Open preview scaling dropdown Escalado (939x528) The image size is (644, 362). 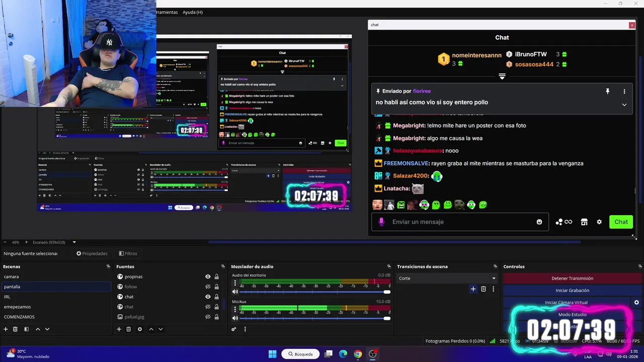[54, 242]
